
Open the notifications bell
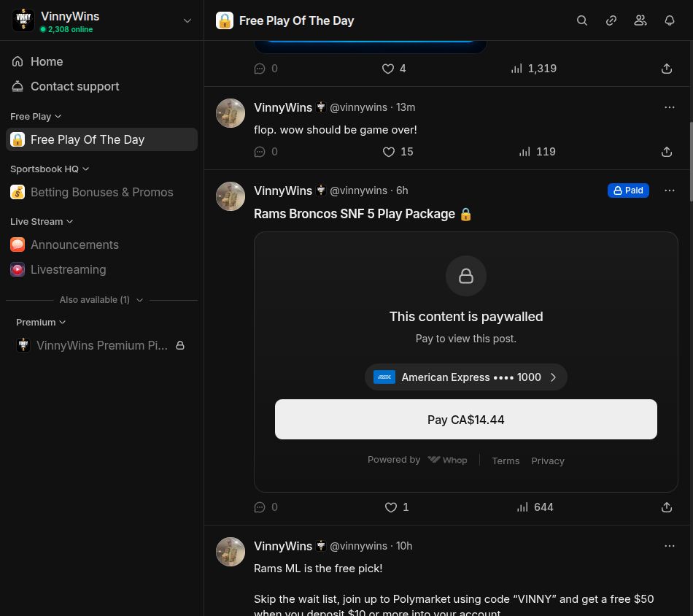(x=670, y=20)
